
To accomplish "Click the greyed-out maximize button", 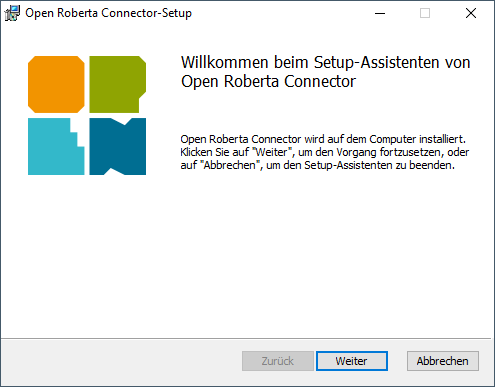I will pyautogui.click(x=425, y=13).
